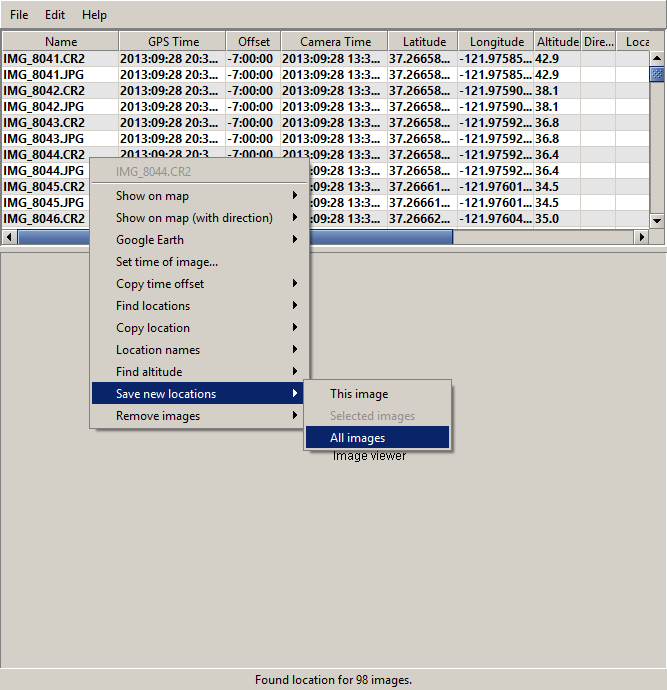The image size is (667, 690).
Task: Click horizontal scrollbar right arrow
Action: point(641,237)
